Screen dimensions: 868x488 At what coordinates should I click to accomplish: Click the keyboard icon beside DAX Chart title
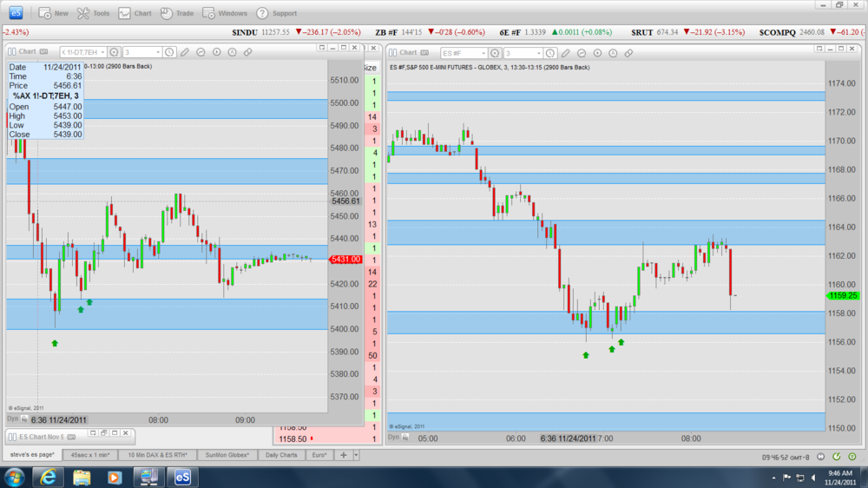(43, 51)
